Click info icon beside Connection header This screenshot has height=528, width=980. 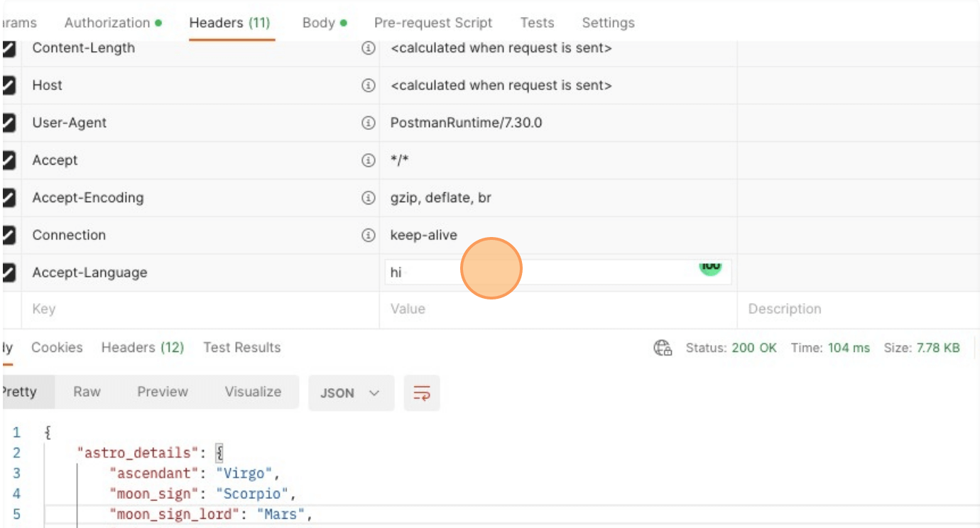pos(368,235)
